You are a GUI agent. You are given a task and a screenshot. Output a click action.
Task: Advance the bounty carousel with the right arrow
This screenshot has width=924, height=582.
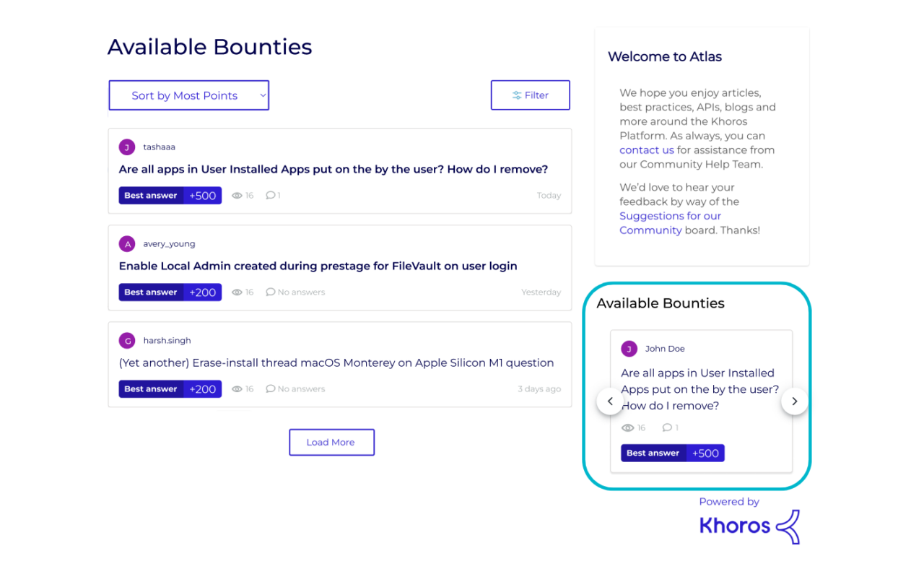794,401
